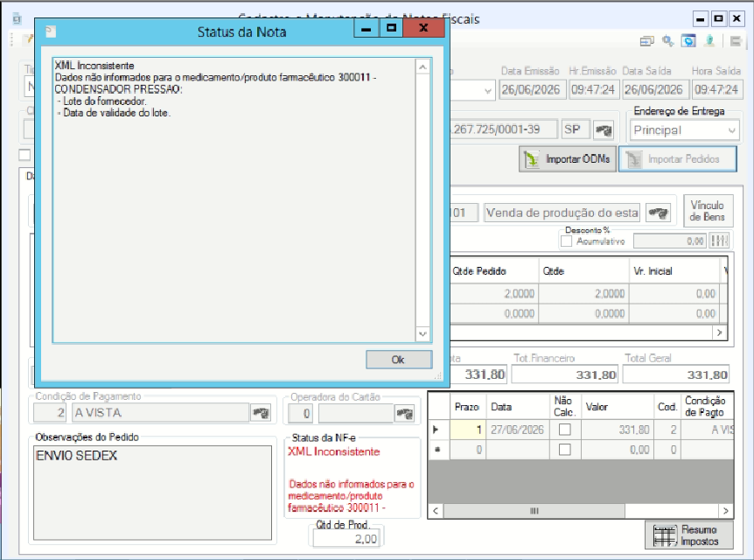Click lookup icon for Operadora do Cartão

click(404, 413)
